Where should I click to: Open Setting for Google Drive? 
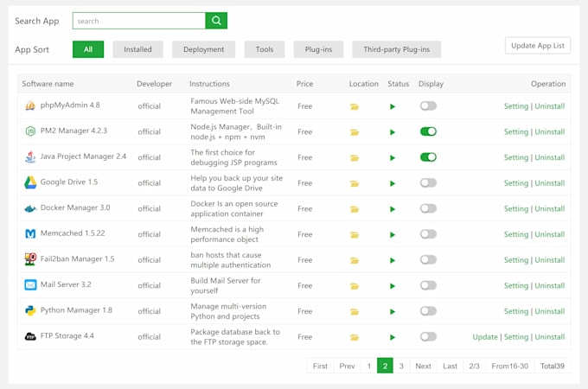click(516, 183)
